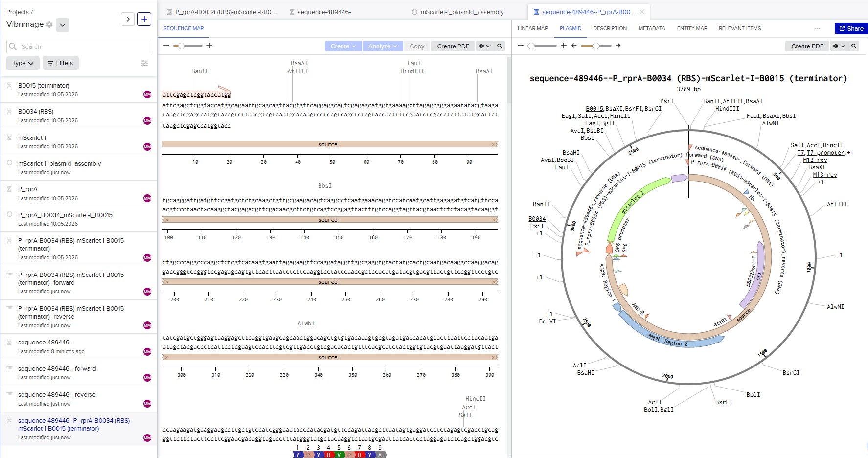The height and width of the screenshot is (458, 868).
Task: Switch to the METADATA tab
Action: tap(652, 28)
